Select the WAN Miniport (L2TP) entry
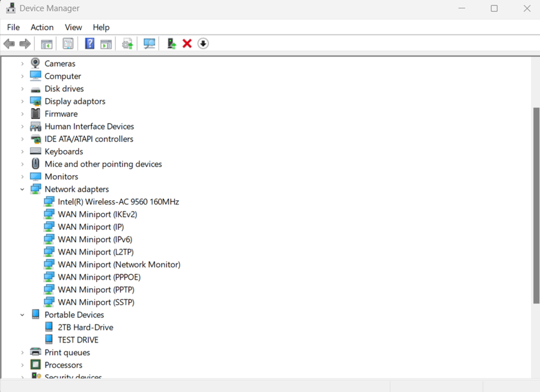The image size is (540, 392). [95, 252]
